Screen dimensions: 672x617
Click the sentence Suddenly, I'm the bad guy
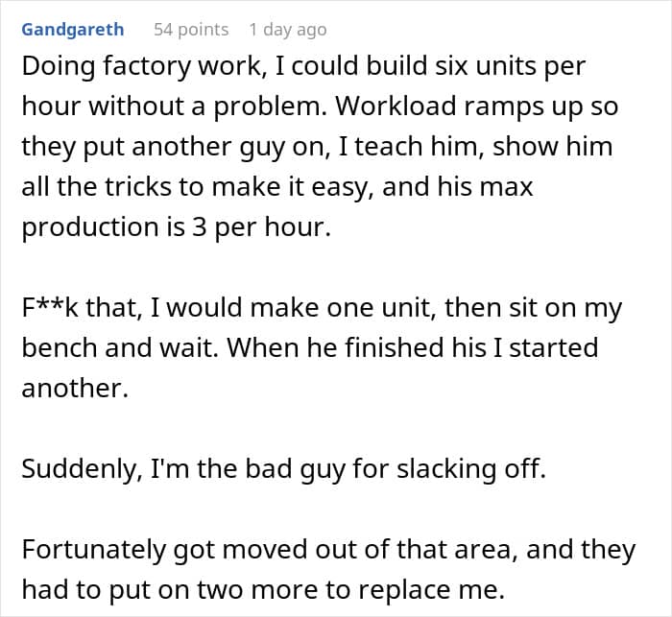point(284,469)
